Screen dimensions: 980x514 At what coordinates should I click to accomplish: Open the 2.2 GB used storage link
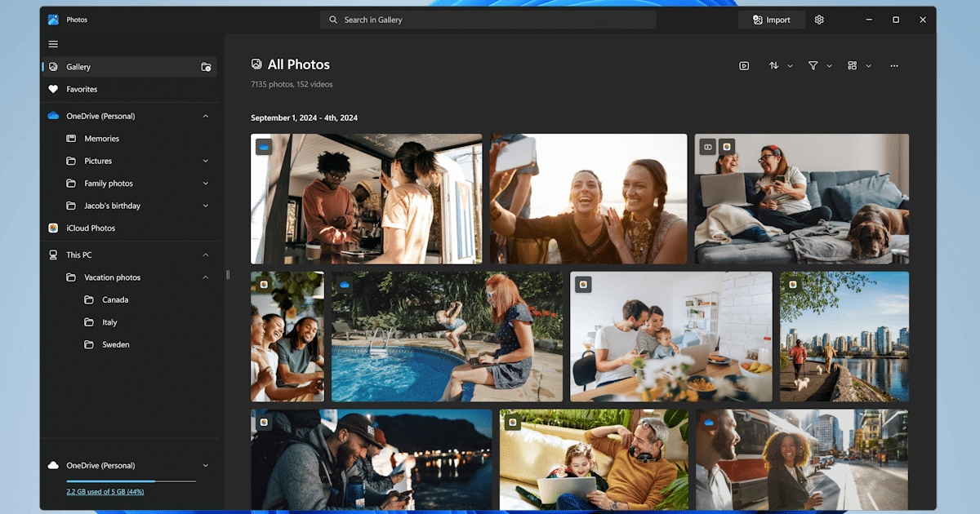tap(105, 492)
